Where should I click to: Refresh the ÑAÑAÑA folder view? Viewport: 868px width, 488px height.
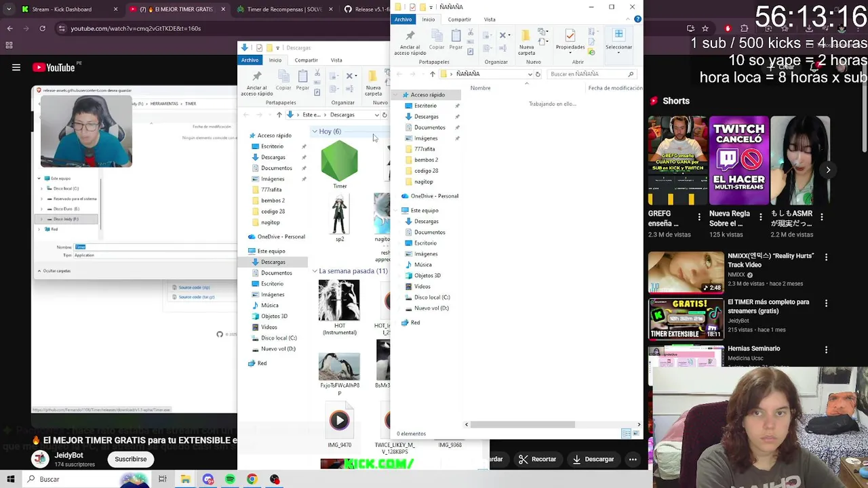point(538,74)
